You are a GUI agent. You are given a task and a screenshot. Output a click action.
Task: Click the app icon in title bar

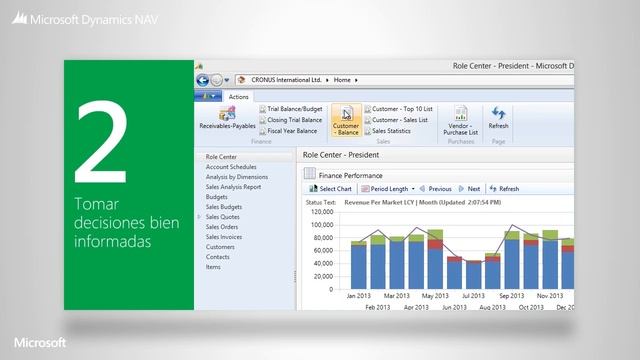199,66
